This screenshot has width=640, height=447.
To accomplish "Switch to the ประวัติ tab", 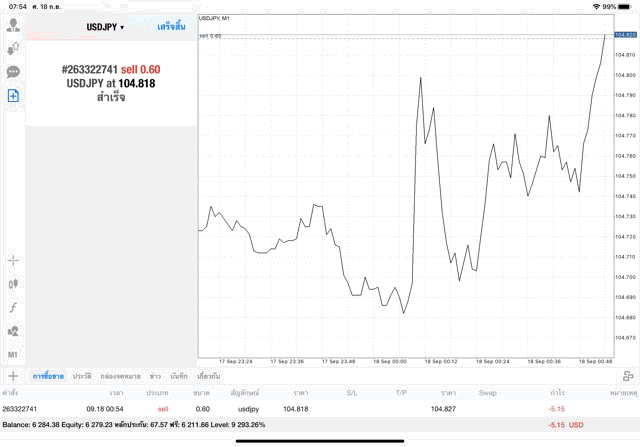I will click(82, 376).
